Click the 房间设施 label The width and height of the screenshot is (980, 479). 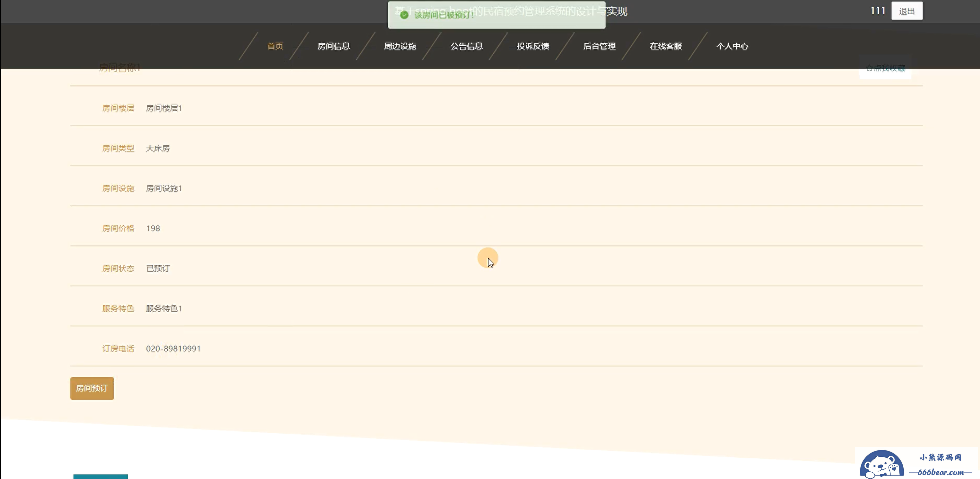point(118,188)
